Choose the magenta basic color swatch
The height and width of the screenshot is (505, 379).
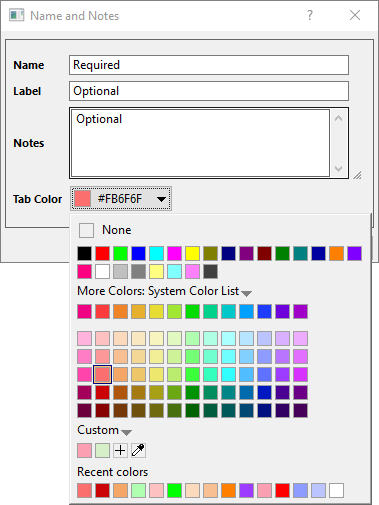coord(174,253)
